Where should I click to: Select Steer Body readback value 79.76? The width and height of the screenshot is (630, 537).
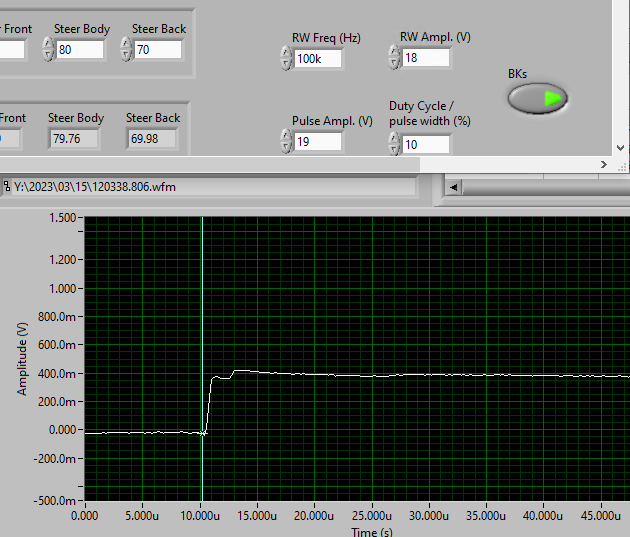coord(74,139)
